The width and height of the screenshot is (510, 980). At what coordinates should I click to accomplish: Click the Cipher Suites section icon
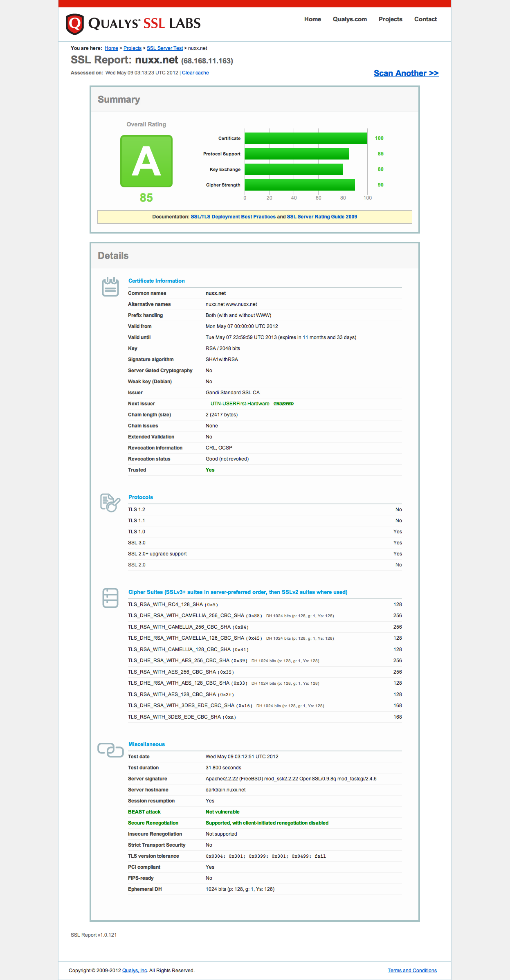coord(110,598)
